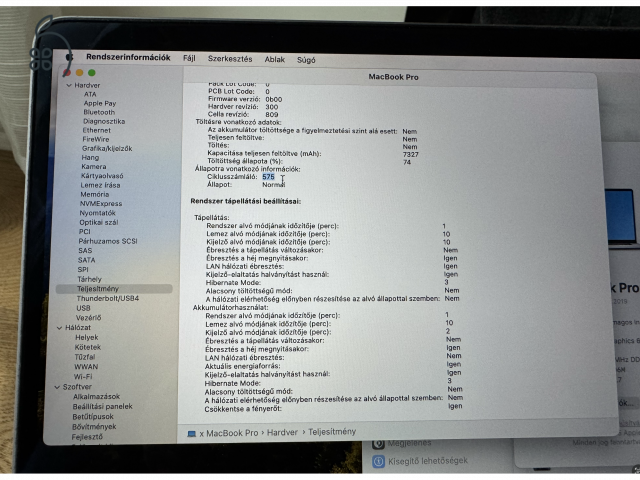Select Bluetooth in the sidebar

point(99,112)
